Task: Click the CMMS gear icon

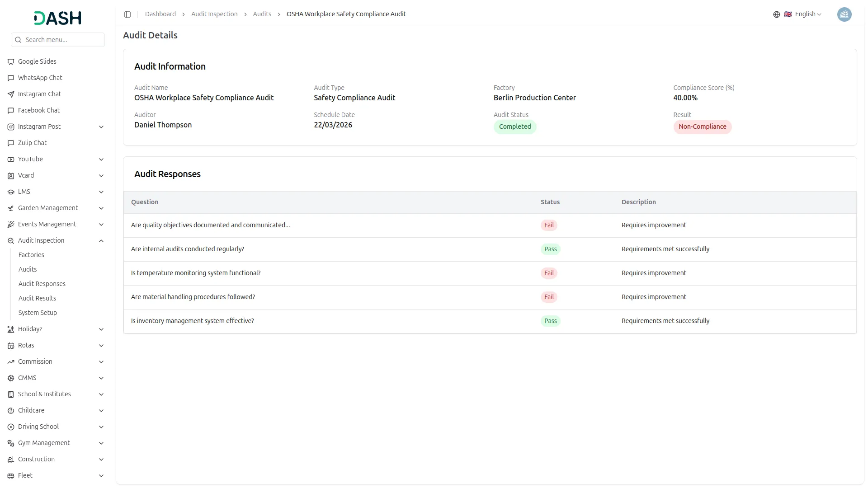Action: [x=11, y=378]
